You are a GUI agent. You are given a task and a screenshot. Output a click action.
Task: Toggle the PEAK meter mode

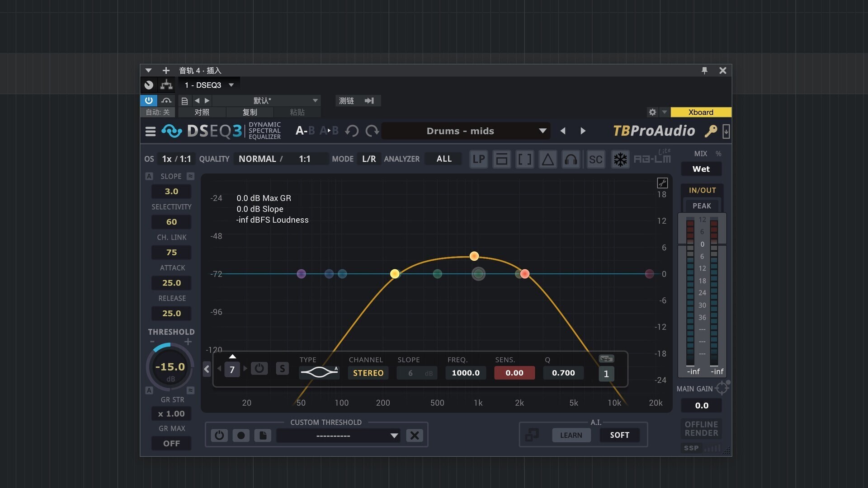[702, 206]
